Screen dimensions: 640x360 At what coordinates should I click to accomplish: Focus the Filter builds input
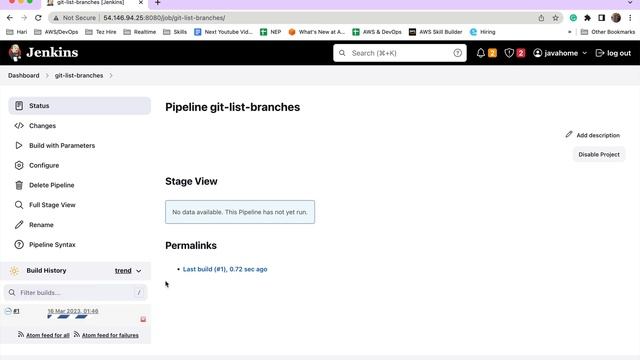coord(76,293)
